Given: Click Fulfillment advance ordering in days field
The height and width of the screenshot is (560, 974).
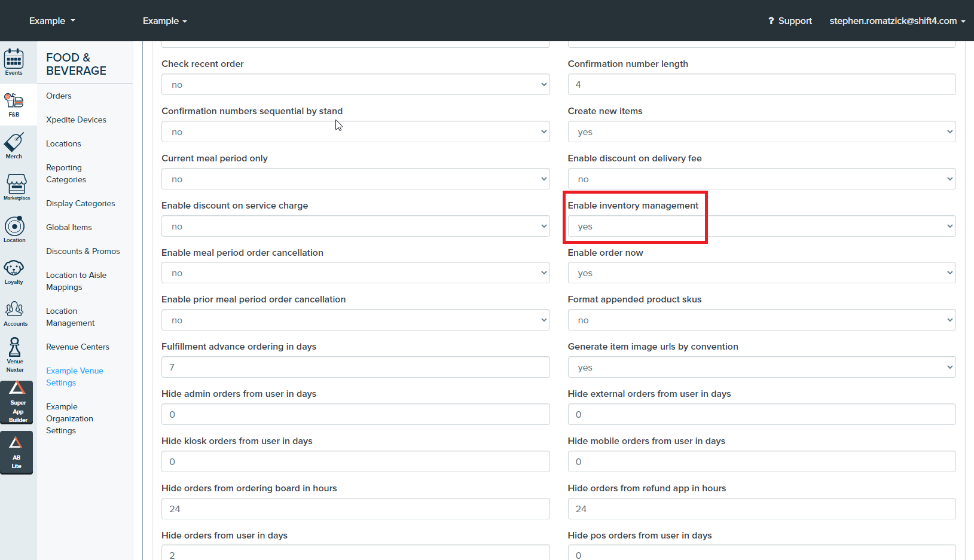Looking at the screenshot, I should [x=355, y=367].
